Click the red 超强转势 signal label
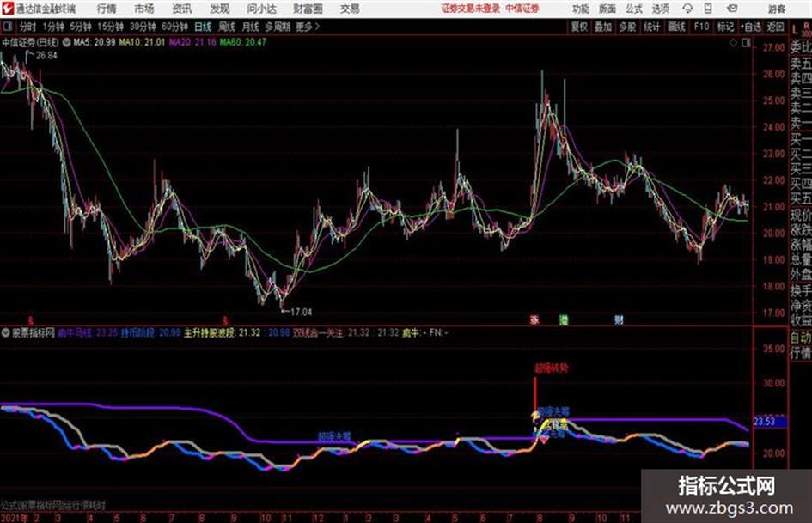This screenshot has width=812, height=523. point(552,368)
